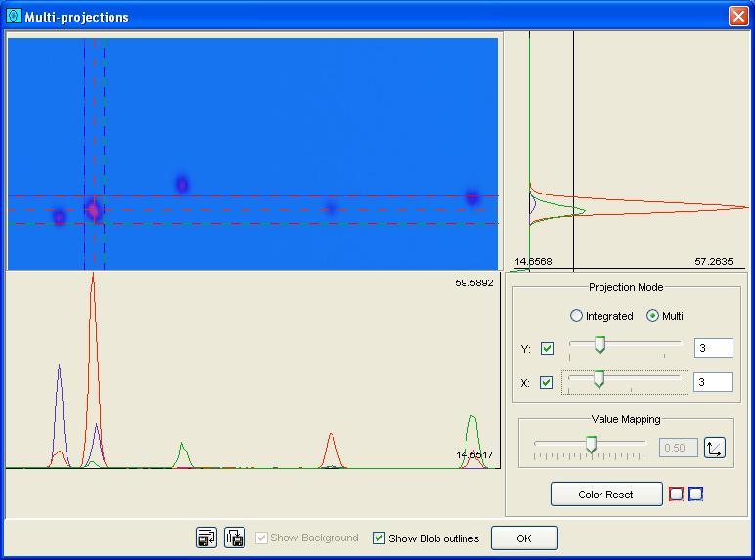Image resolution: width=755 pixels, height=560 pixels.
Task: Click the blue-bordered color square
Action: coord(695,494)
